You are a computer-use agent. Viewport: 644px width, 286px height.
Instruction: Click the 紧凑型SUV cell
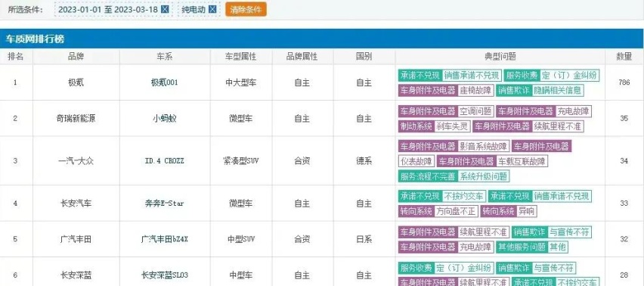coord(241,161)
